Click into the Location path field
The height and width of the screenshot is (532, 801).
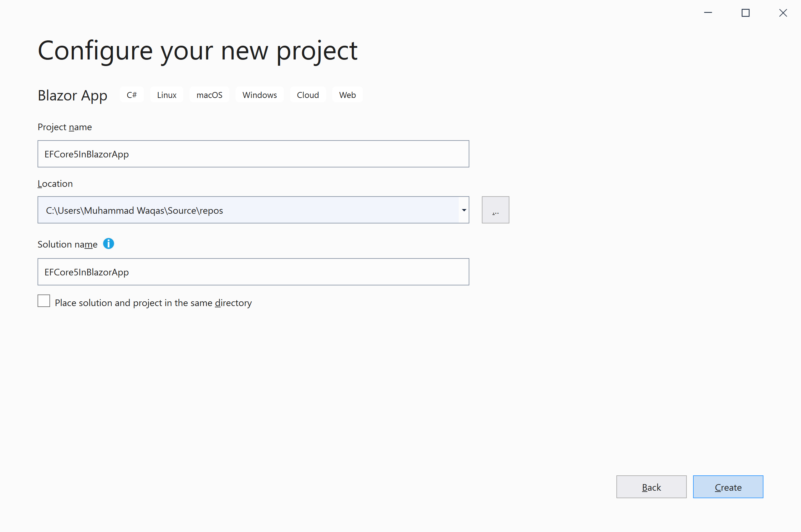pos(248,210)
